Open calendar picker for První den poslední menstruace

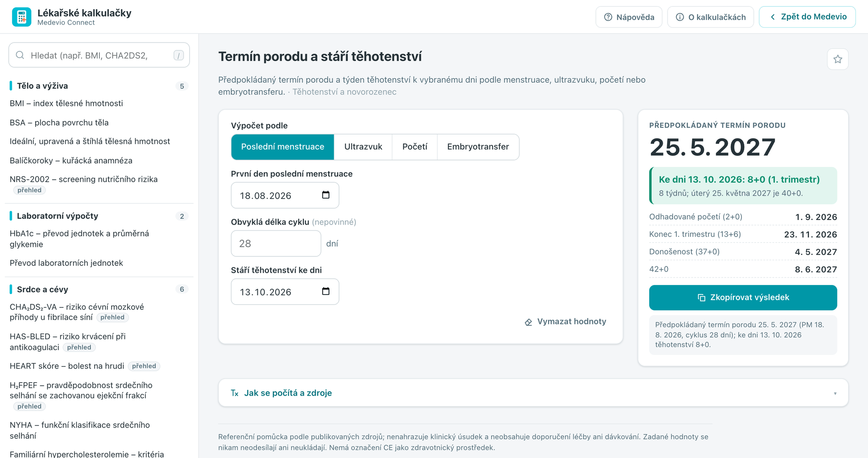click(326, 195)
